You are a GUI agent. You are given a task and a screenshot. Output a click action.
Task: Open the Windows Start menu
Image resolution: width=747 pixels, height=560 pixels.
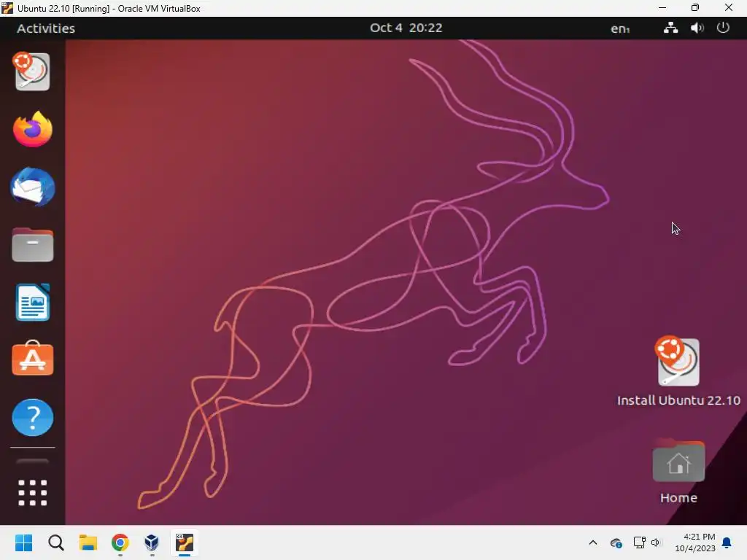(x=24, y=542)
